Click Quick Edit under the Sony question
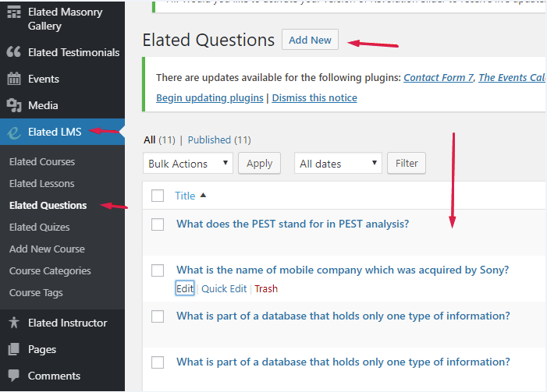The image size is (547, 392). point(224,288)
